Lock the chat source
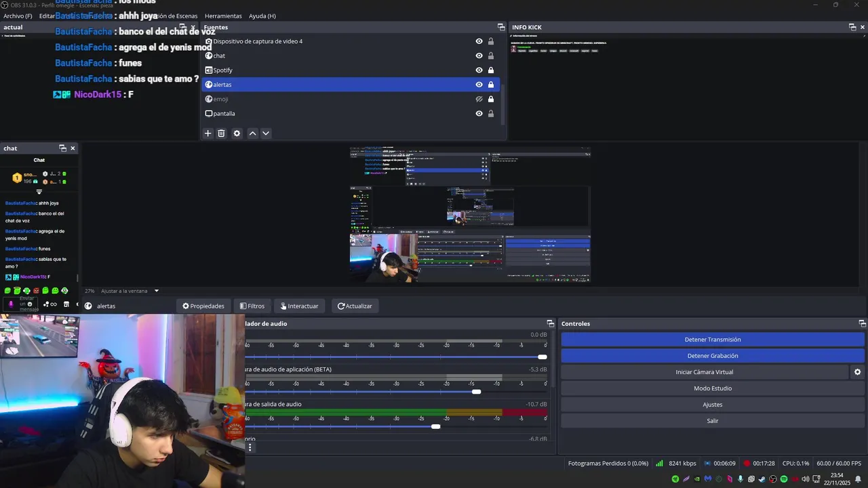This screenshot has width=868, height=488. point(491,56)
